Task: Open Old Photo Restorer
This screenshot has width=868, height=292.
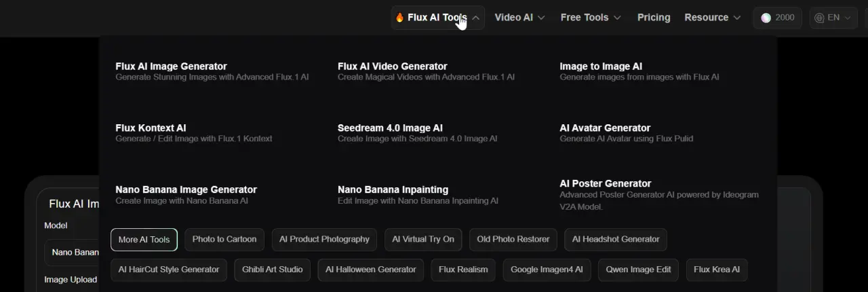Action: (x=513, y=240)
